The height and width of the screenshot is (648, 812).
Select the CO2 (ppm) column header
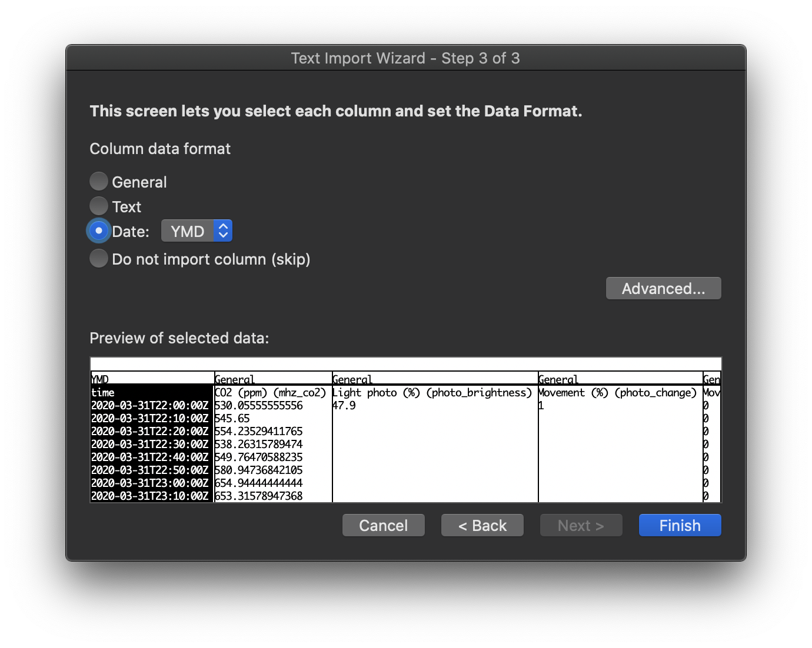click(271, 379)
